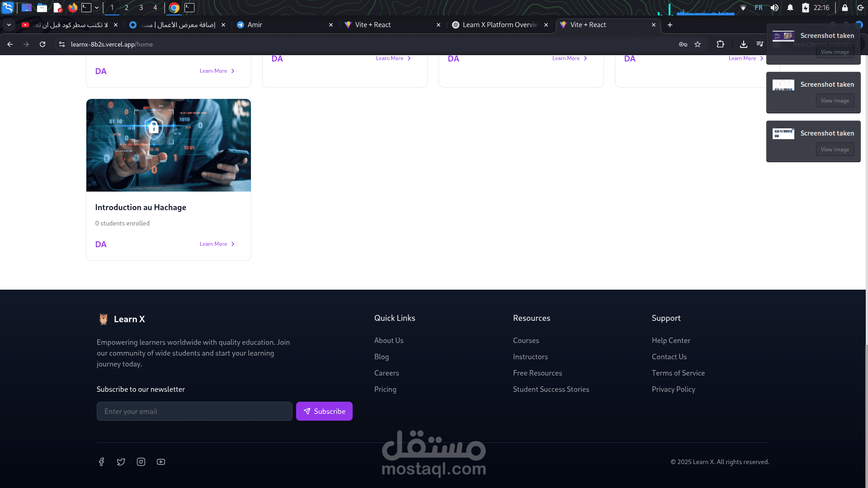The width and height of the screenshot is (868, 488).
Task: Open the About Us link
Action: 389,340
